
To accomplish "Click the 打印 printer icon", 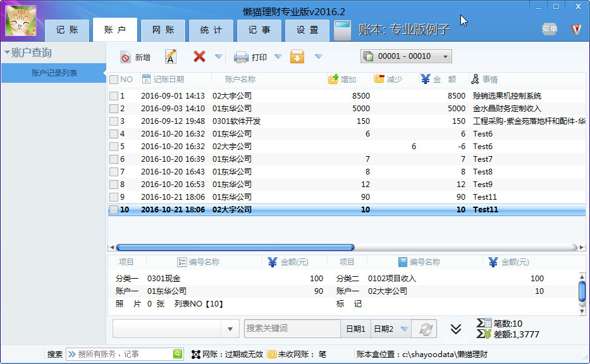I will click(x=241, y=57).
